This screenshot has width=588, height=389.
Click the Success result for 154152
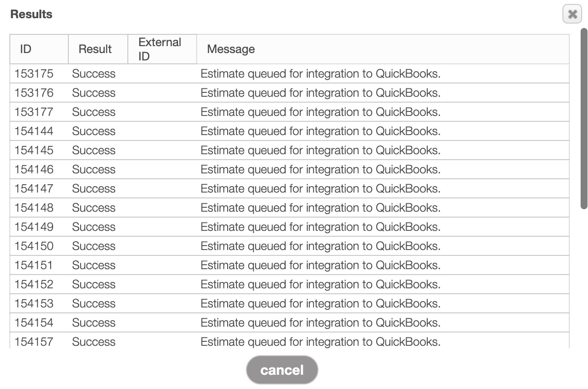(94, 284)
